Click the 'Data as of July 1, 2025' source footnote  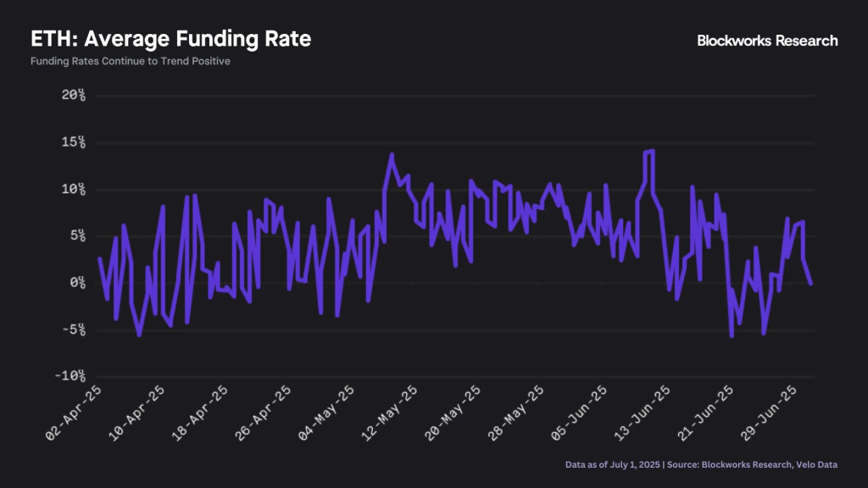(701, 465)
